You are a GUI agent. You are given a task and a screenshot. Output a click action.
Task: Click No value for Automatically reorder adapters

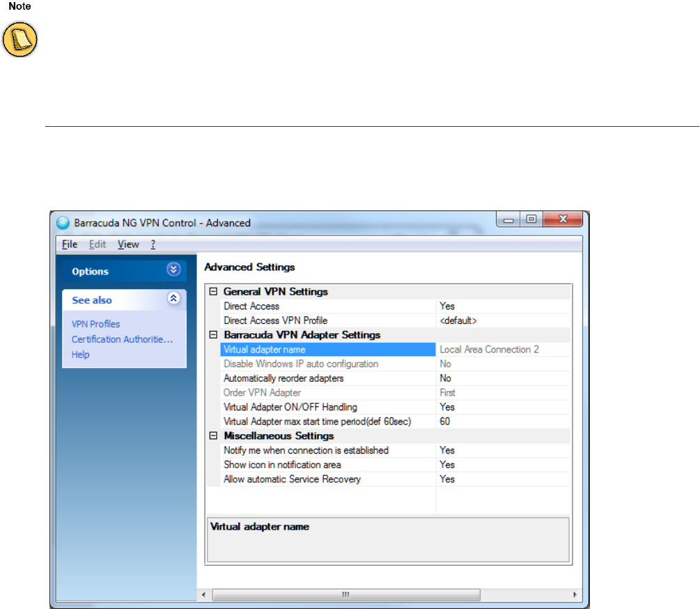(x=446, y=378)
